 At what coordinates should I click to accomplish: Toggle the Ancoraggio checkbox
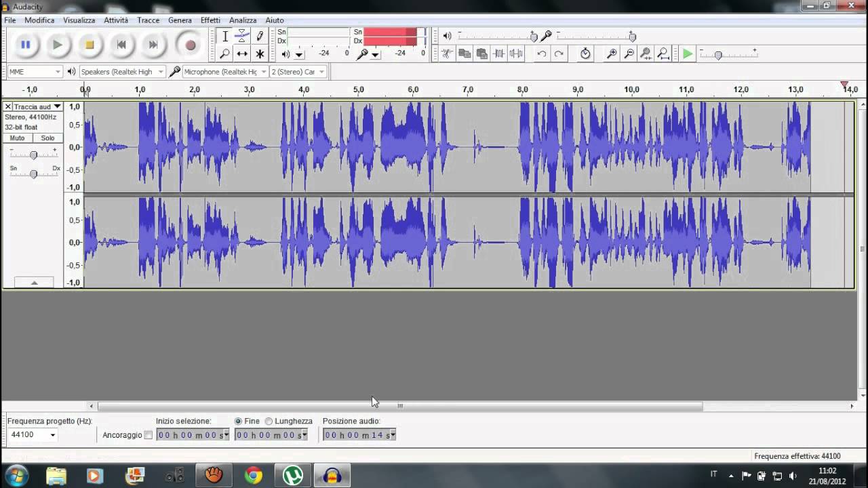click(149, 435)
